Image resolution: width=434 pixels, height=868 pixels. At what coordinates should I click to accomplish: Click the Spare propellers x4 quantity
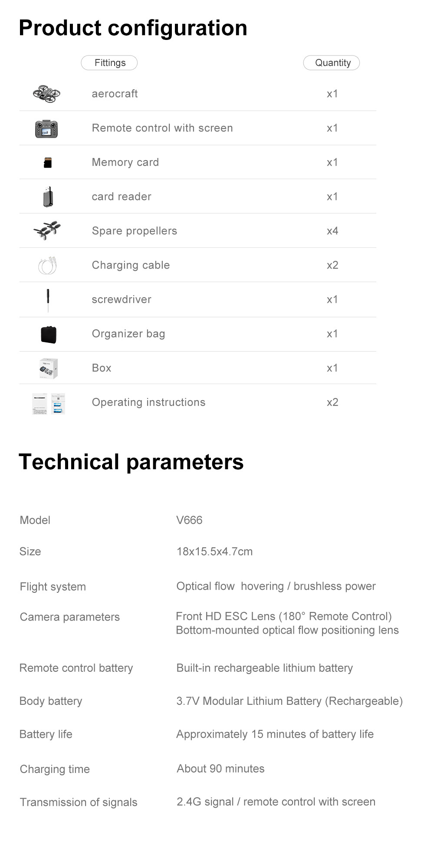[332, 231]
